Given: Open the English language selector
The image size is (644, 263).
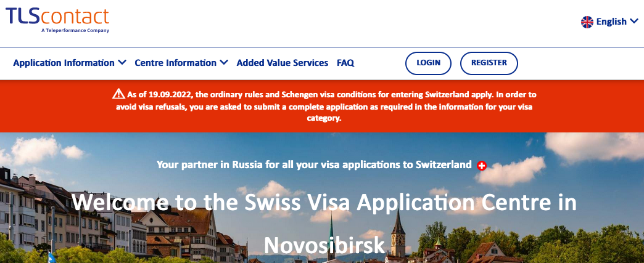Looking at the screenshot, I should click(x=611, y=22).
